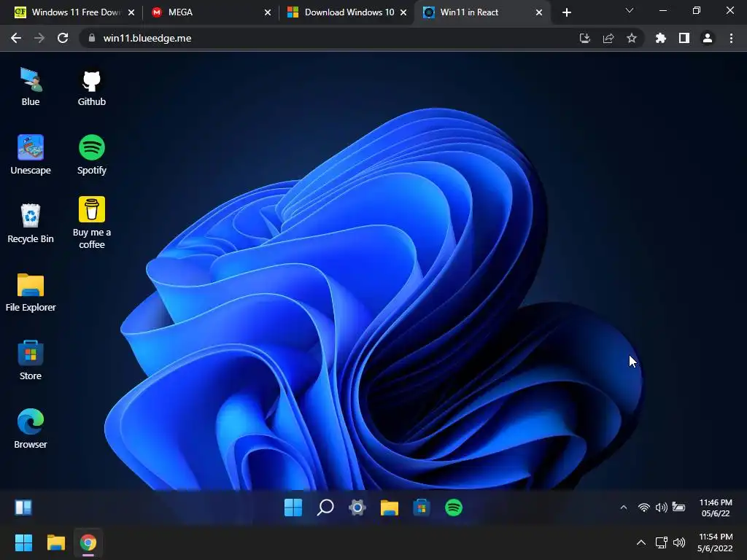
Task: Open the Recycle Bin icon
Action: [x=31, y=223]
